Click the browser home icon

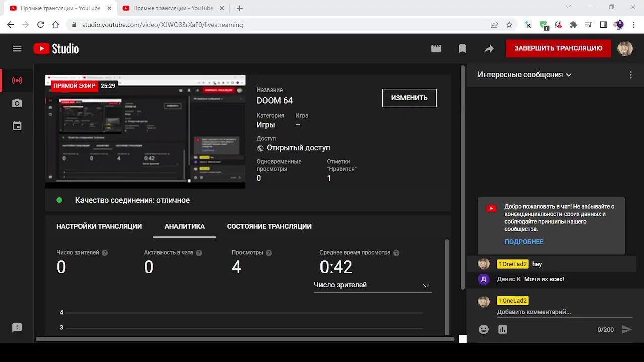click(x=56, y=25)
